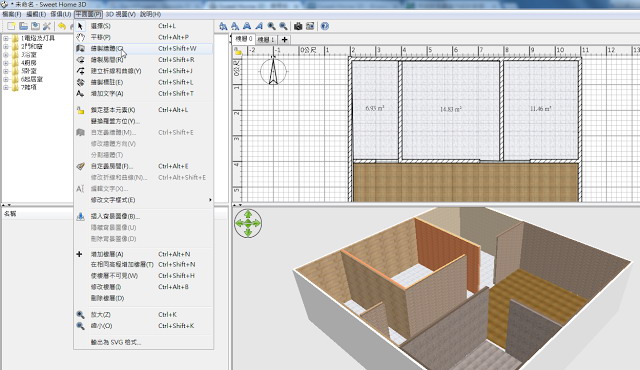
Task: Open the 檔案(F) menu
Action: point(11,14)
